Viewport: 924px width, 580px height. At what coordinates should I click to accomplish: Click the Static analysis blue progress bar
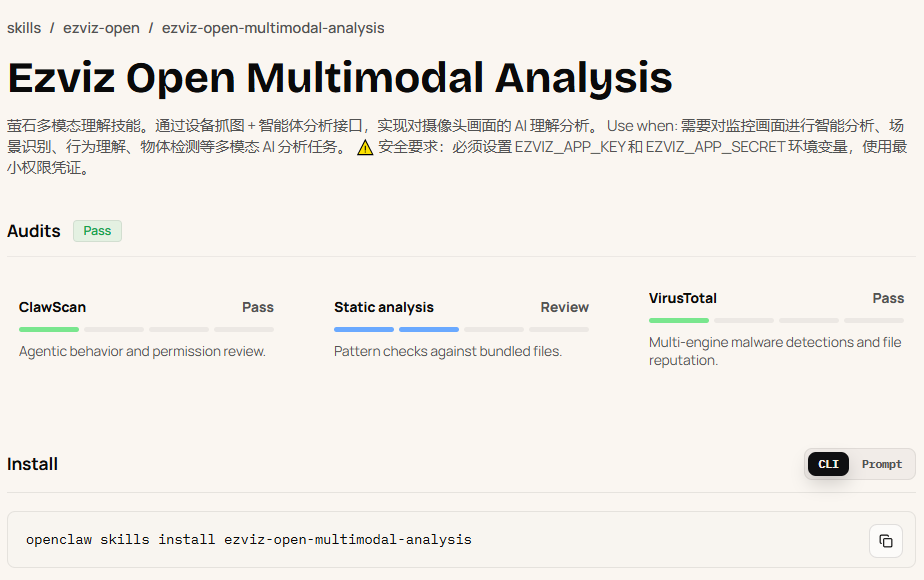click(396, 329)
